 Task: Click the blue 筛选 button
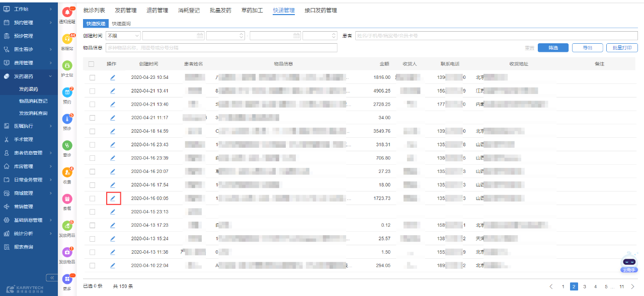coord(553,48)
